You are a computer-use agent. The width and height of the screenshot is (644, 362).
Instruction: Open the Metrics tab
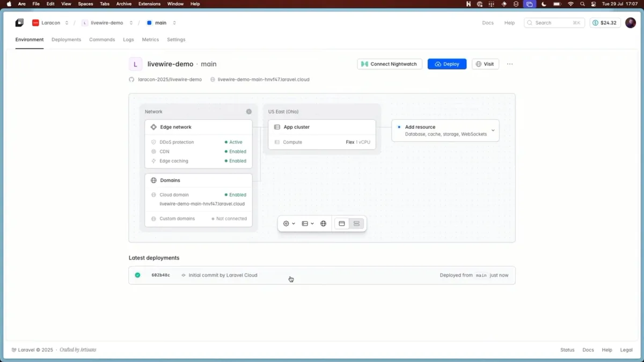pos(150,40)
